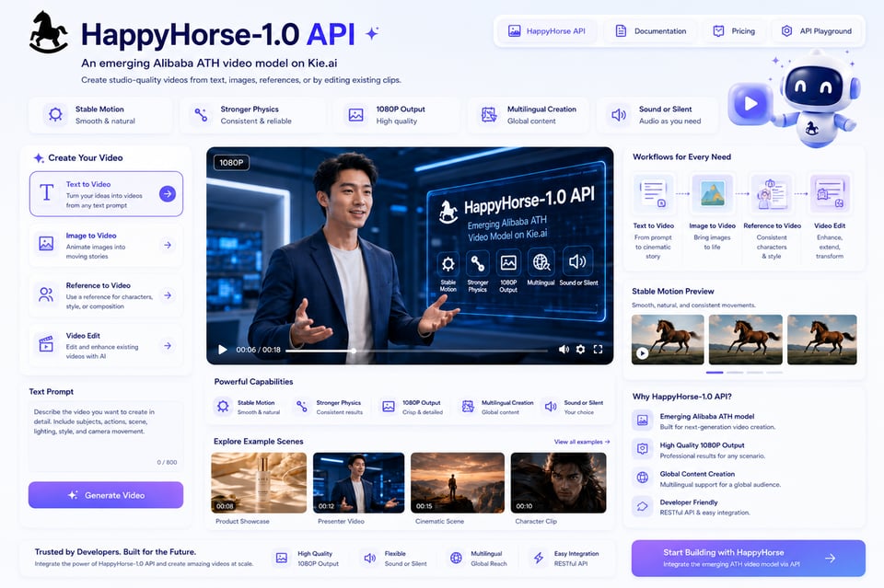Open the Cinematic Scene example thumbnail
Screen dimensions: 884x588
[x=458, y=483]
